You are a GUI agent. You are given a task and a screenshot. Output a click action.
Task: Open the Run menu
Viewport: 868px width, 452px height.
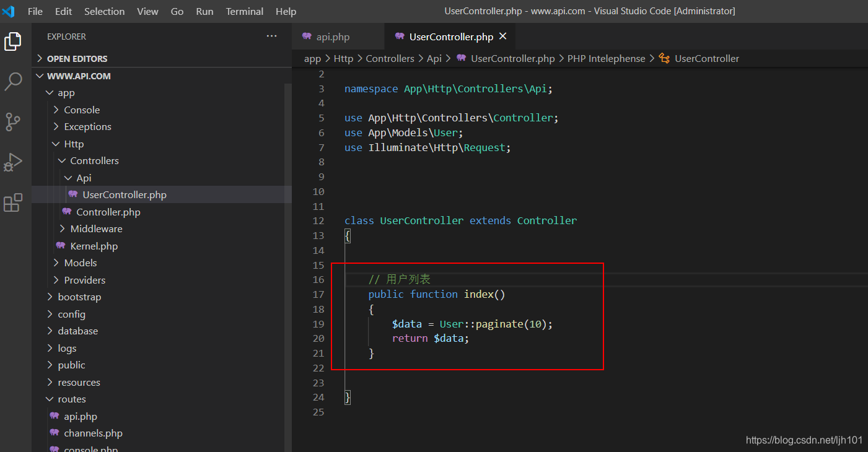point(204,11)
